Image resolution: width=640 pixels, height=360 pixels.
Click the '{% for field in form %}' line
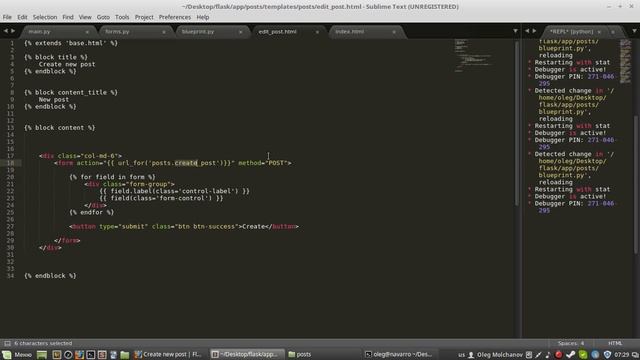112,177
